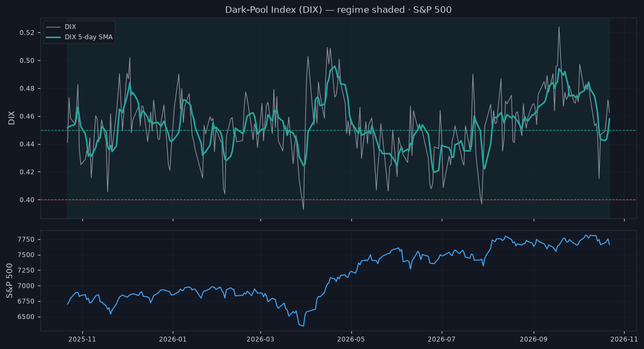Click the gray line sample beside legend DIX
The width and height of the screenshot is (644, 349).
(x=53, y=27)
